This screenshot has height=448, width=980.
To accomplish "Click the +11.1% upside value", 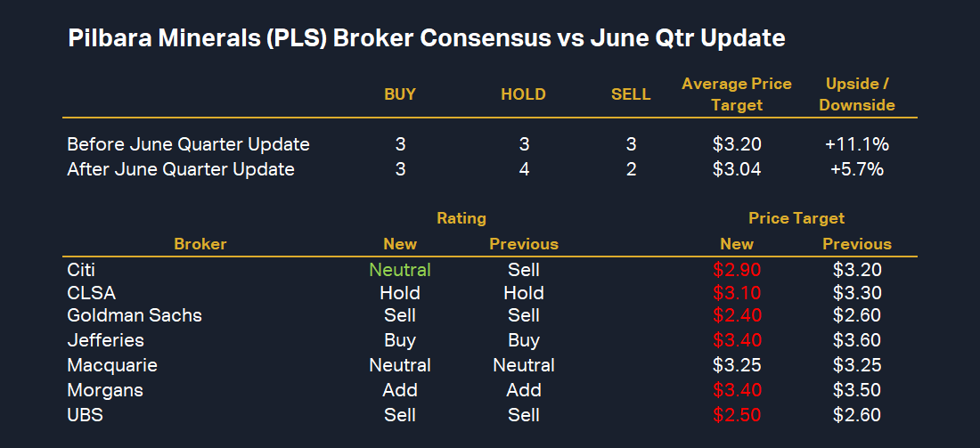I will (x=857, y=144).
